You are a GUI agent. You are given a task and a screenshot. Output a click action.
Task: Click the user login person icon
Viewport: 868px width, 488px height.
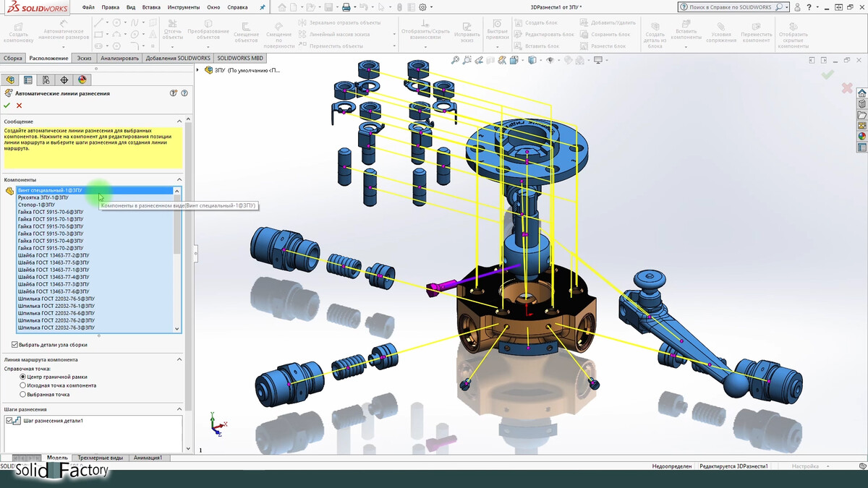click(x=799, y=7)
